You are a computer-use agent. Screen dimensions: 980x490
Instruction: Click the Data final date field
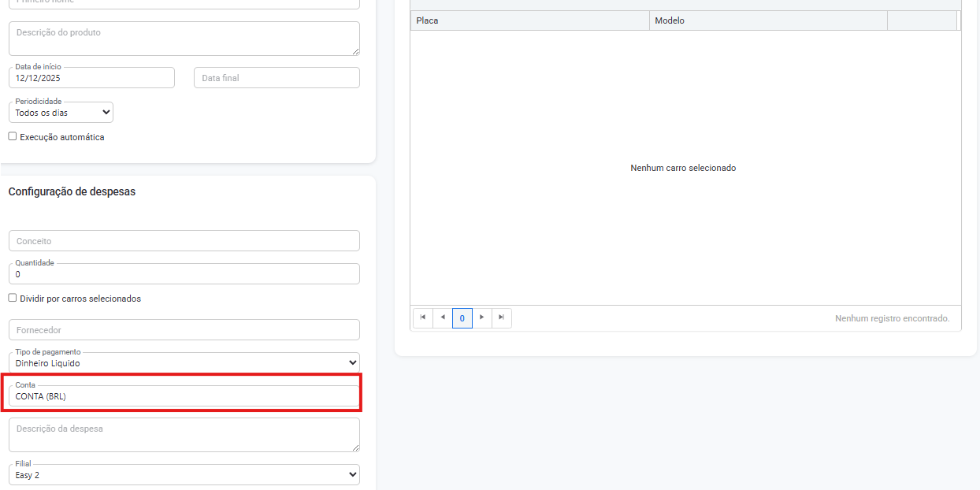coord(277,78)
